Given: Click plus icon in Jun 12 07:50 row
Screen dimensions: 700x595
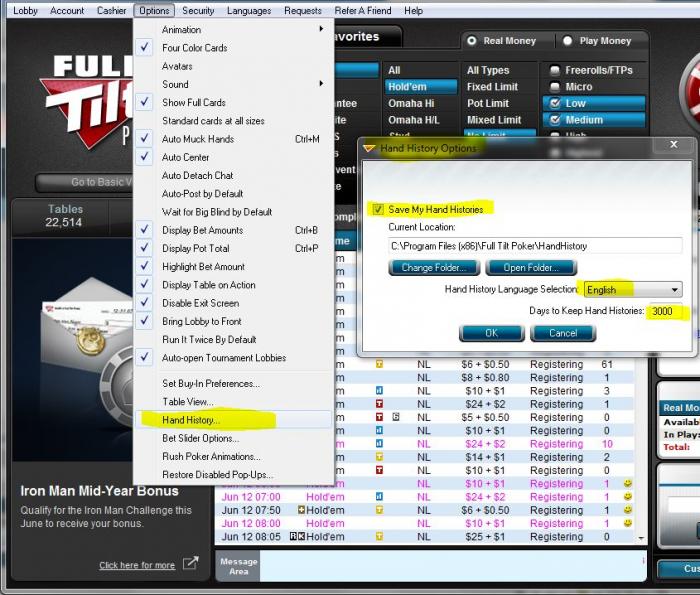Looking at the screenshot, I should 301,510.
